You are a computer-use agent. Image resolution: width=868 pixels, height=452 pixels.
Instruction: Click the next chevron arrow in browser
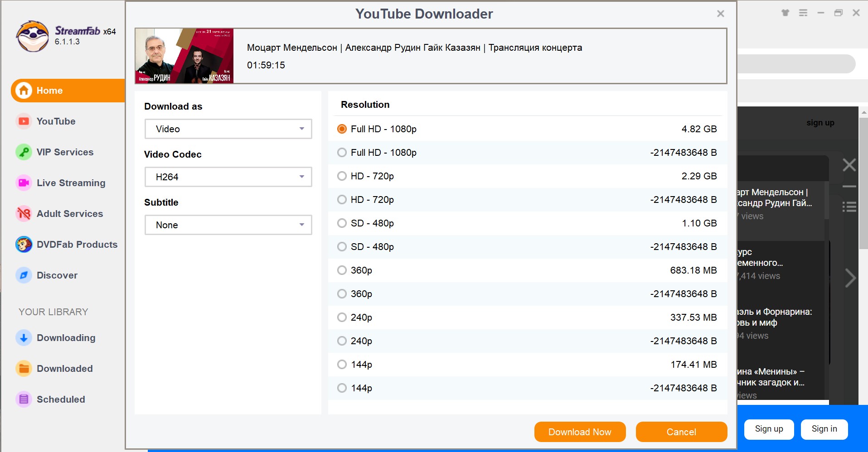click(850, 278)
